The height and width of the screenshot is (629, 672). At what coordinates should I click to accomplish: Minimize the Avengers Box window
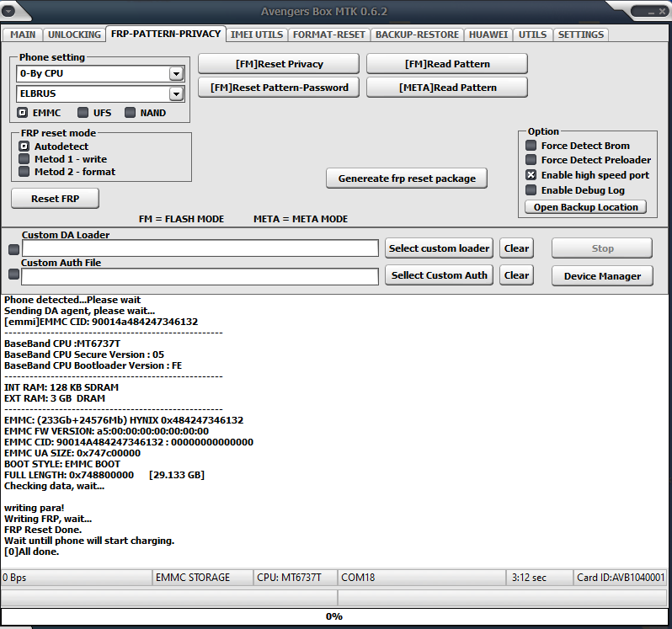[x=652, y=12]
